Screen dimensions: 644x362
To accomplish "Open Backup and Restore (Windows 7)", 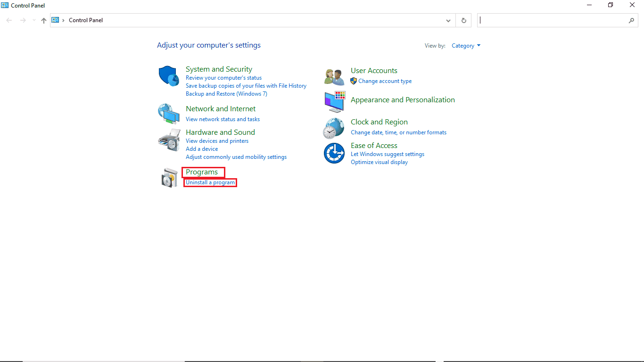I will (226, 94).
